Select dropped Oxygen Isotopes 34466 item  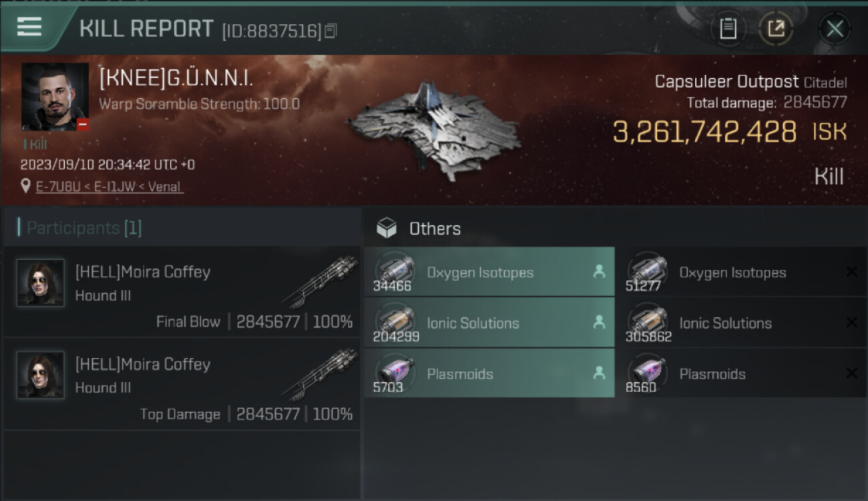489,273
